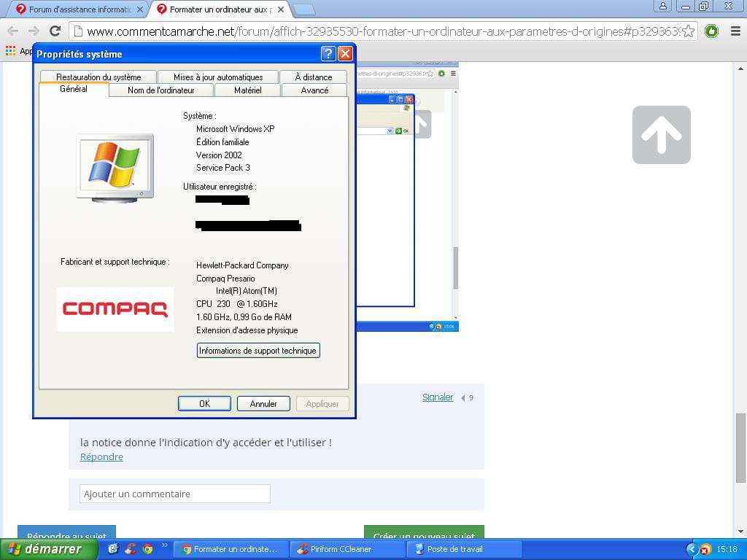The width and height of the screenshot is (747, 560).
Task: Click the gray back-to-top arrow button on the page
Action: tap(661, 135)
